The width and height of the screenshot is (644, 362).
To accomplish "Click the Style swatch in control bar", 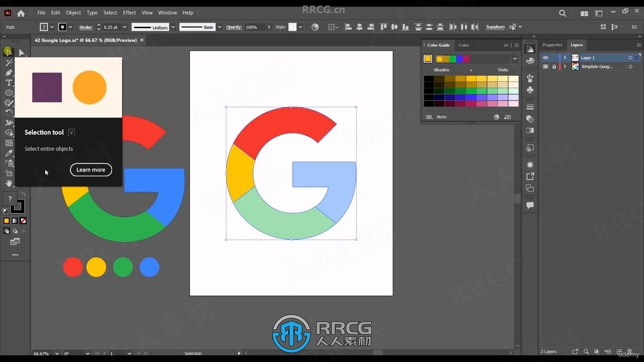I will [292, 27].
